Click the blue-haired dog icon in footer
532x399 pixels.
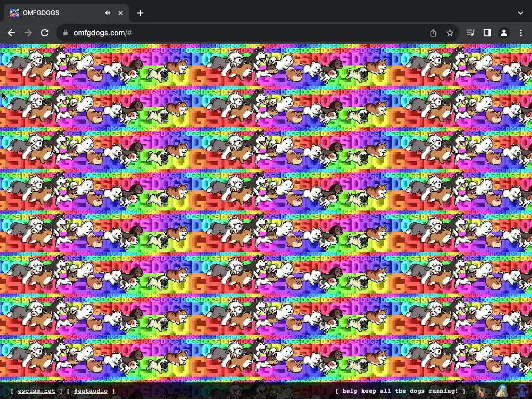(x=501, y=391)
